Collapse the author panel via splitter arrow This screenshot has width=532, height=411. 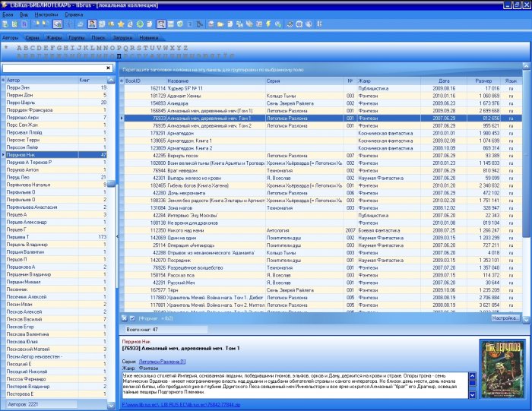[x=116, y=237]
